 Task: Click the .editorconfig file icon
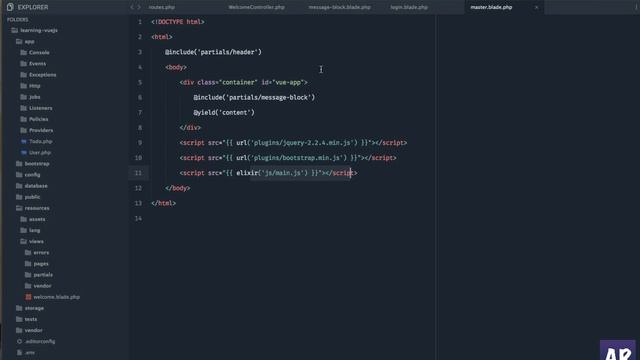[x=19, y=341]
